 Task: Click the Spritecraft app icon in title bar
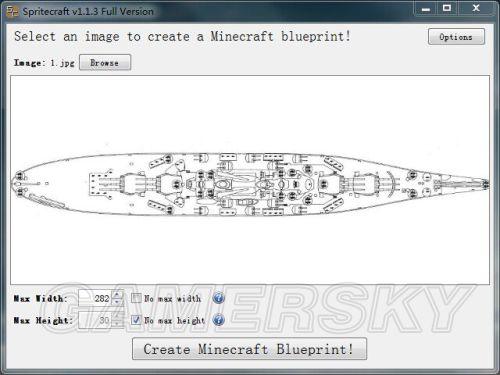pyautogui.click(x=13, y=12)
